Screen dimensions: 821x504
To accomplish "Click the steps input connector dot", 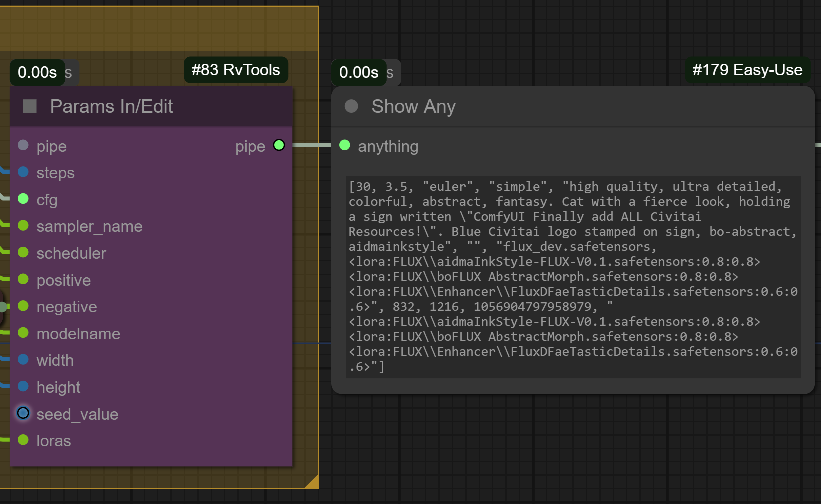I will pyautogui.click(x=23, y=172).
